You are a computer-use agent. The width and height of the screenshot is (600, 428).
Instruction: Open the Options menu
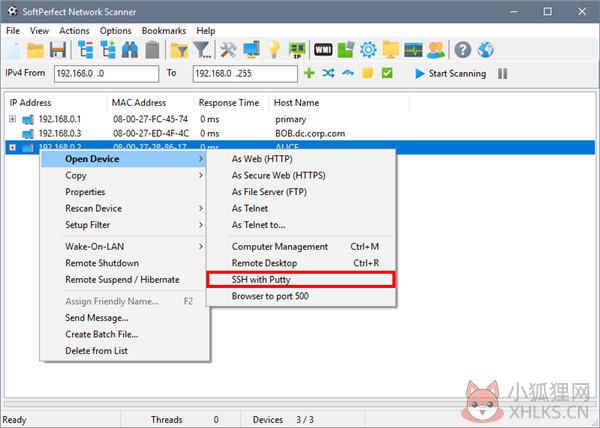[x=116, y=31]
